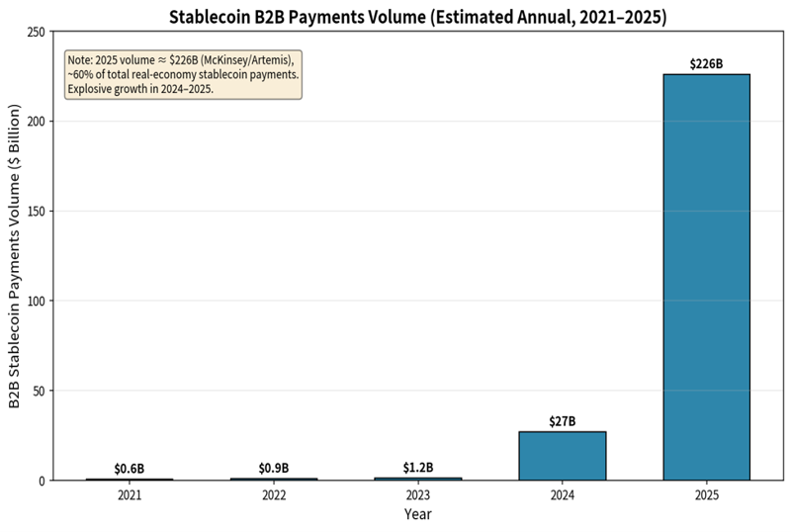
Task: Click the '$0.9B' bar label
Action: point(274,469)
